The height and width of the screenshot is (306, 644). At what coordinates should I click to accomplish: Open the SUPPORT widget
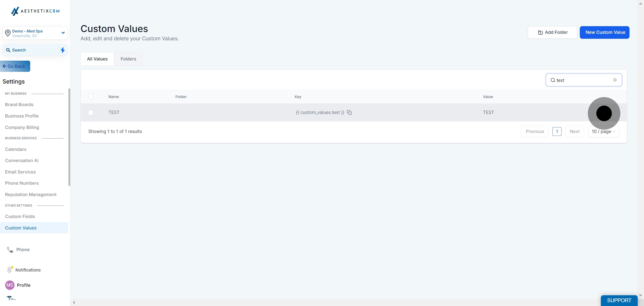[619, 300]
